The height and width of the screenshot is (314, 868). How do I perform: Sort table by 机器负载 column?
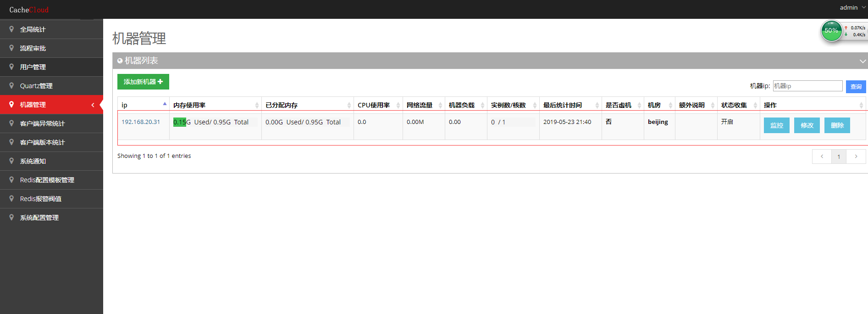[x=466, y=105]
